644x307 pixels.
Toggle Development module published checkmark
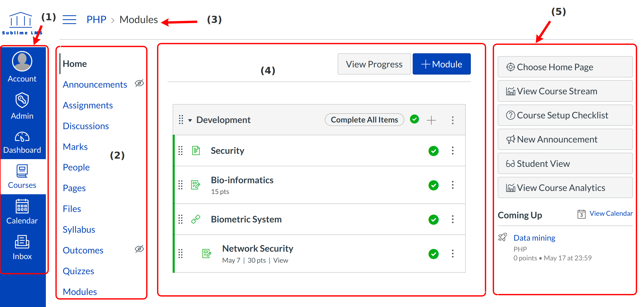click(414, 119)
